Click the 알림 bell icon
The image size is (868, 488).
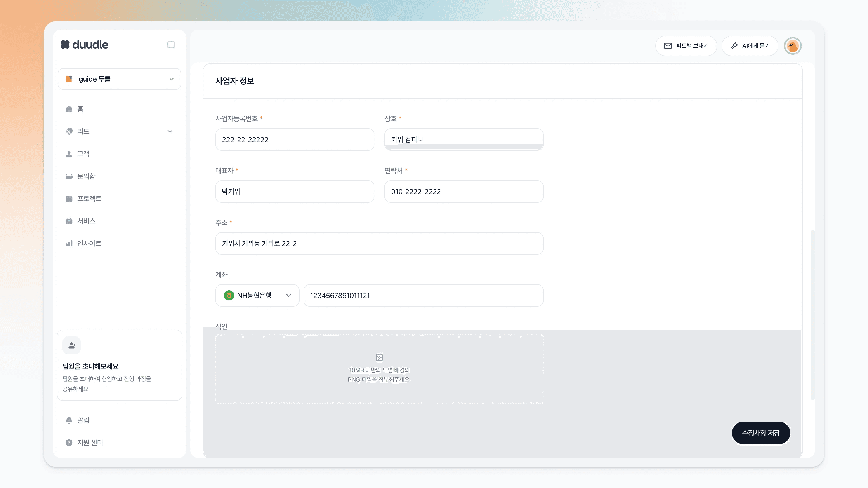click(x=69, y=420)
